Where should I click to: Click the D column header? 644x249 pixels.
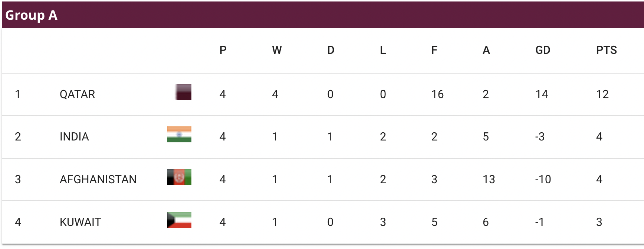click(331, 50)
